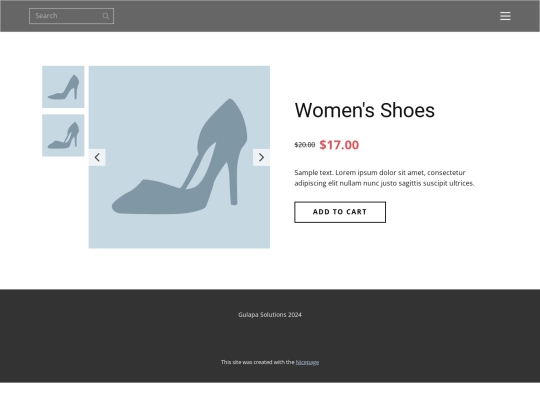Open the hamburger menu in header
Screen dimensions: 540x405
click(505, 16)
